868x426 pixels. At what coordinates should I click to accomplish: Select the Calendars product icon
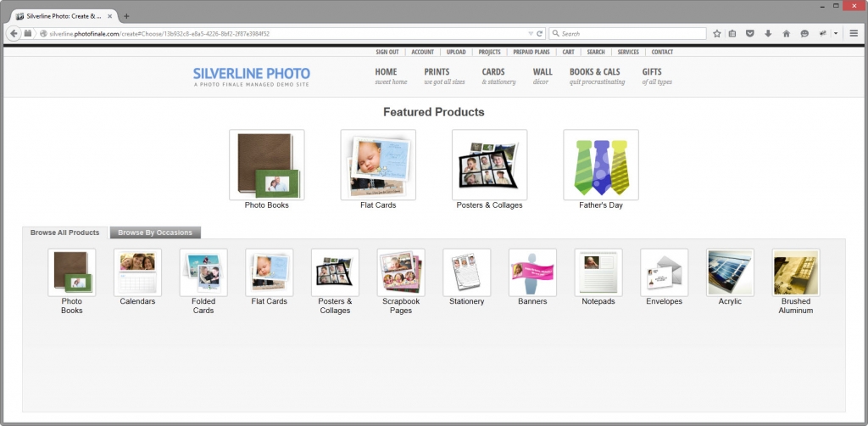point(137,272)
